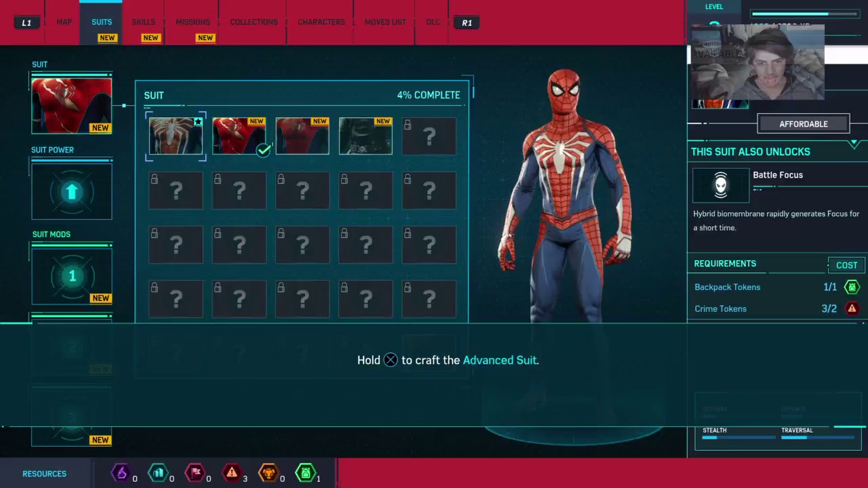Image resolution: width=868 pixels, height=488 pixels.
Task: Click the TRAVERSAL stat bar
Action: click(x=818, y=438)
